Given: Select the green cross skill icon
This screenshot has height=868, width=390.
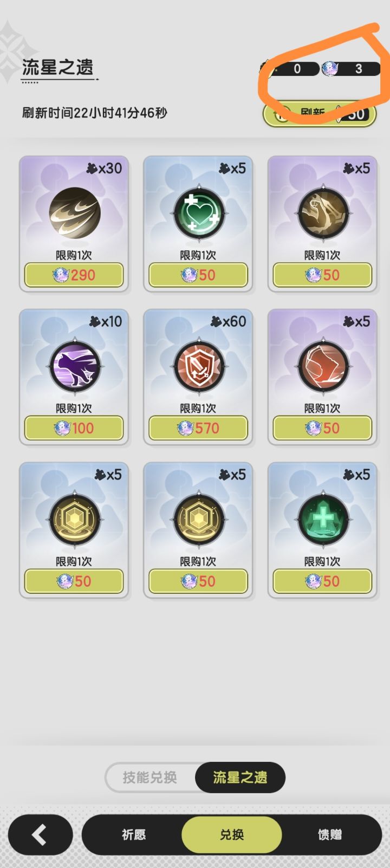Looking at the screenshot, I should point(323,520).
